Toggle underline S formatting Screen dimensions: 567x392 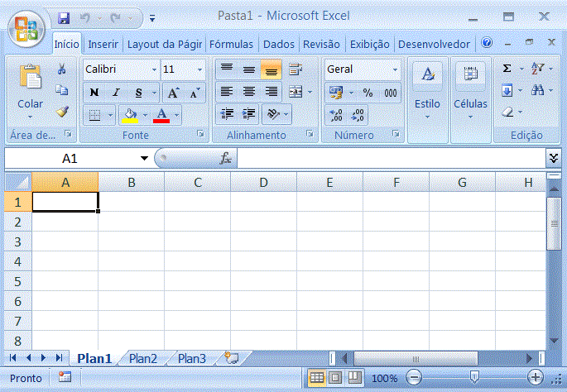click(x=138, y=93)
